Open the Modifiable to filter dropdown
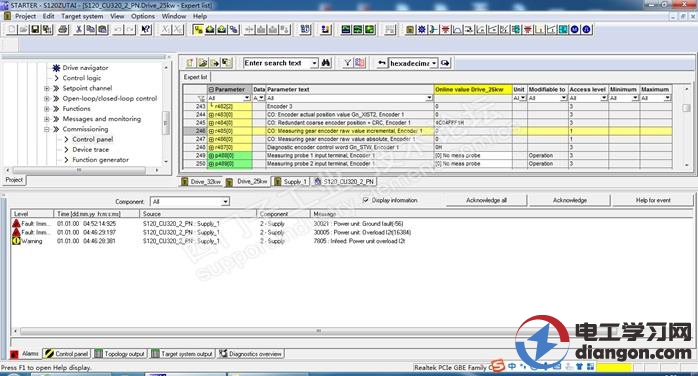The height and width of the screenshot is (376, 698). 564,98
